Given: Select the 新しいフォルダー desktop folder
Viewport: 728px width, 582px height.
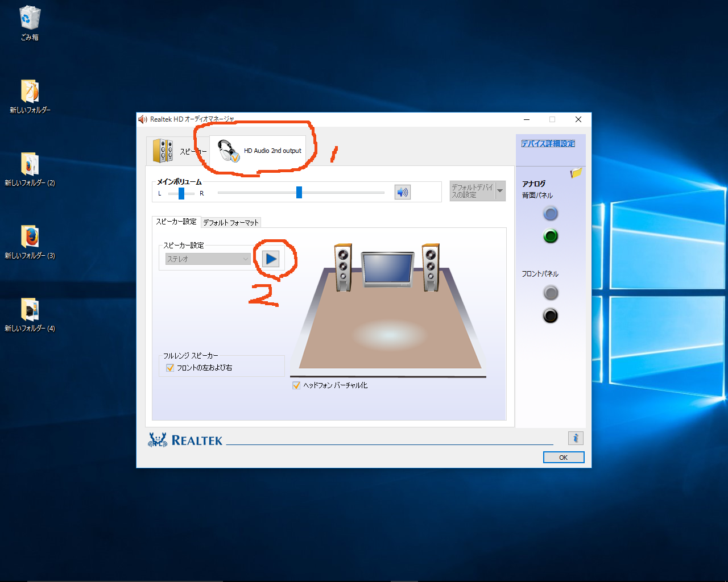Looking at the screenshot, I should [x=30, y=96].
